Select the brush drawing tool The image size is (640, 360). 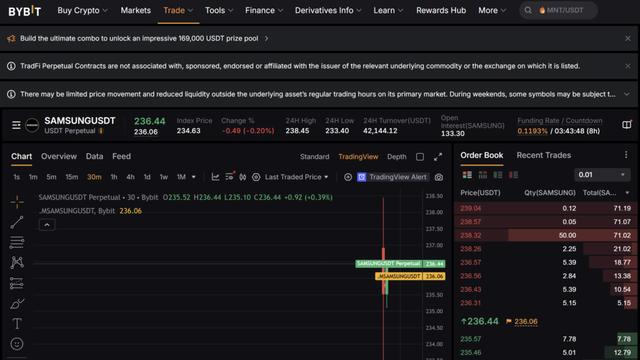point(17,303)
